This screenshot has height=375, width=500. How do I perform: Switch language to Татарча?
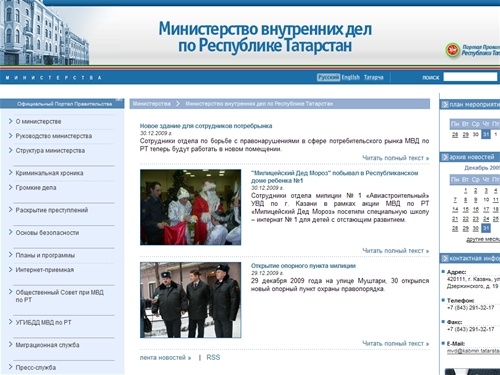pyautogui.click(x=374, y=77)
